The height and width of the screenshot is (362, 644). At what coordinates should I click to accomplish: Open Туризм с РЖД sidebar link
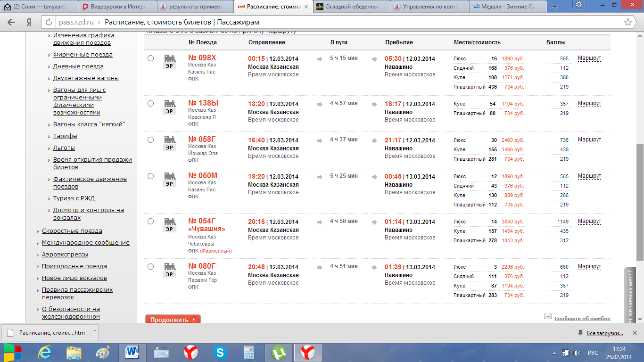[x=74, y=198]
